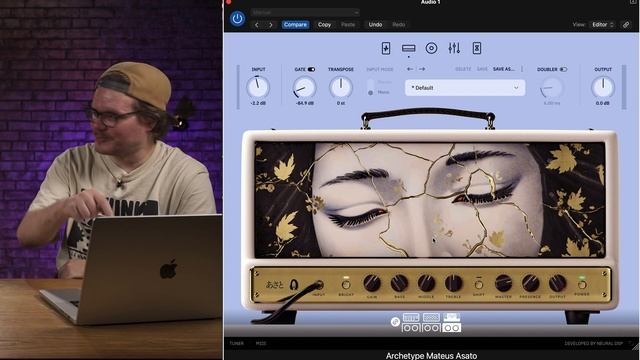Click the Compare button

[x=295, y=25]
